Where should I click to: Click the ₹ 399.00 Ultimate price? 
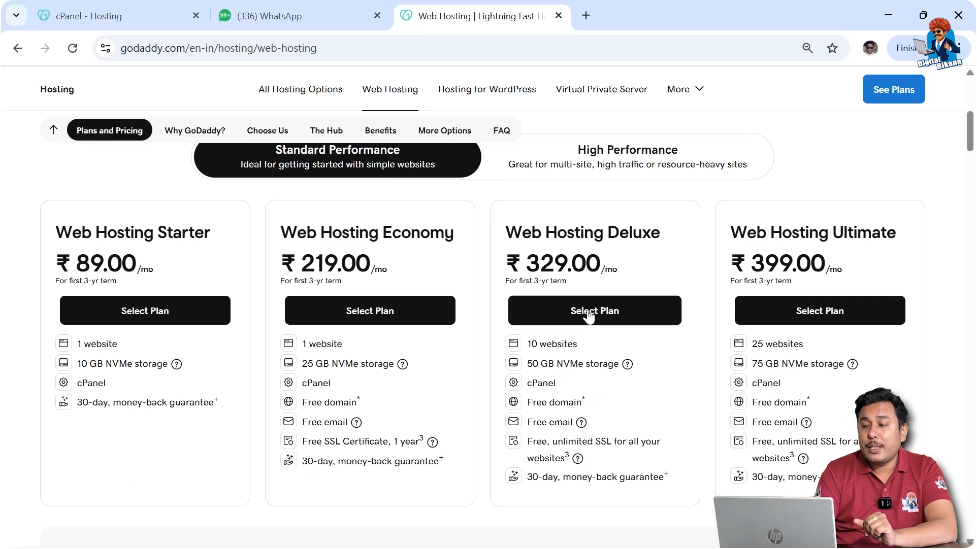point(778,264)
